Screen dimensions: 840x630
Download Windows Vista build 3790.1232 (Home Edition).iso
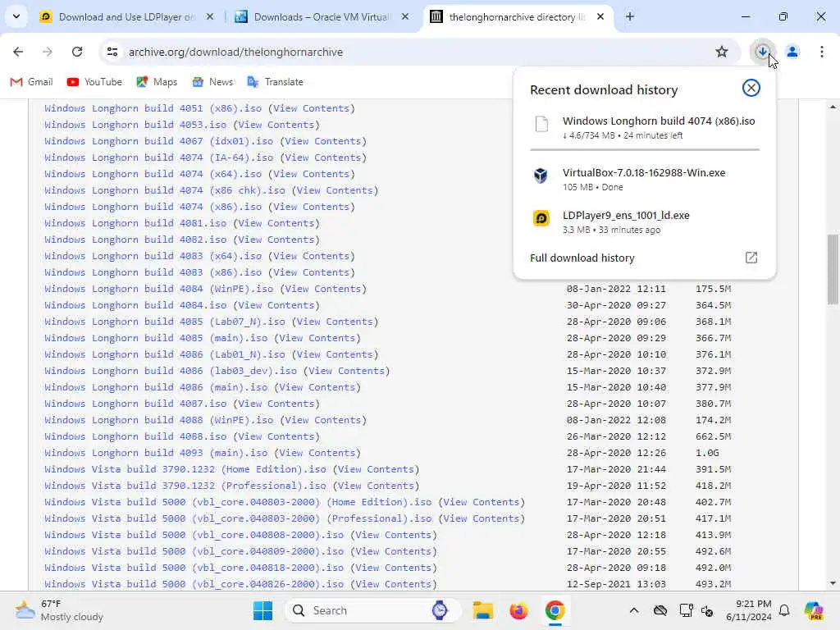(185, 470)
